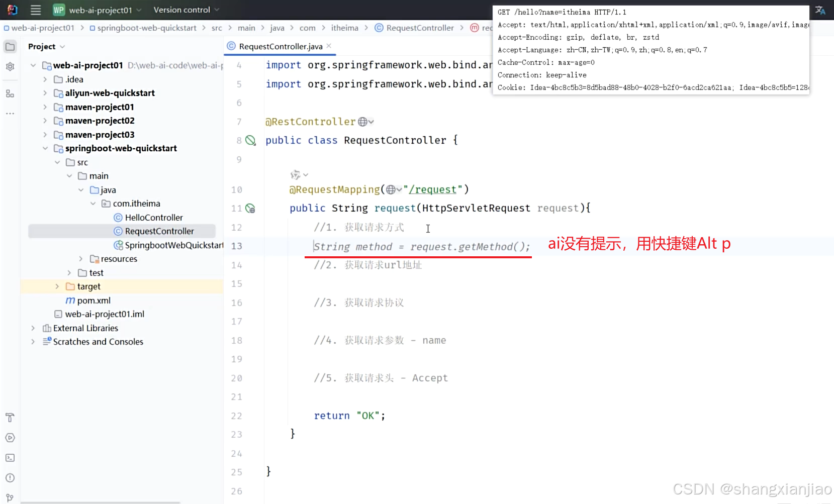834x504 pixels.
Task: Close the RequestController.java tab
Action: tap(329, 46)
